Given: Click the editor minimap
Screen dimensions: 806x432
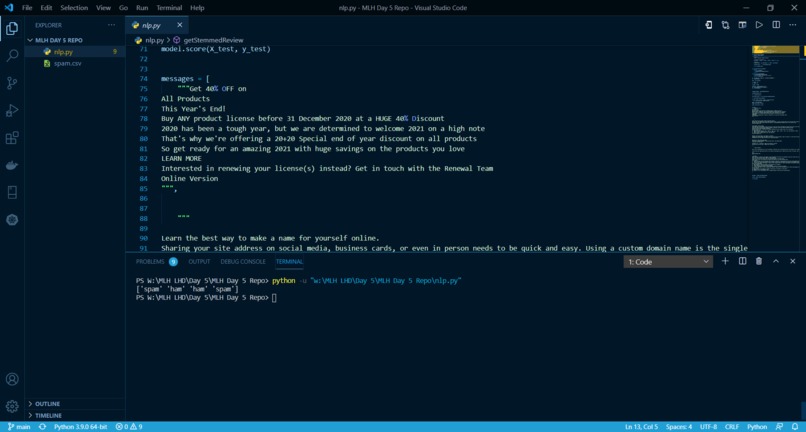Looking at the screenshot, I should (x=776, y=149).
